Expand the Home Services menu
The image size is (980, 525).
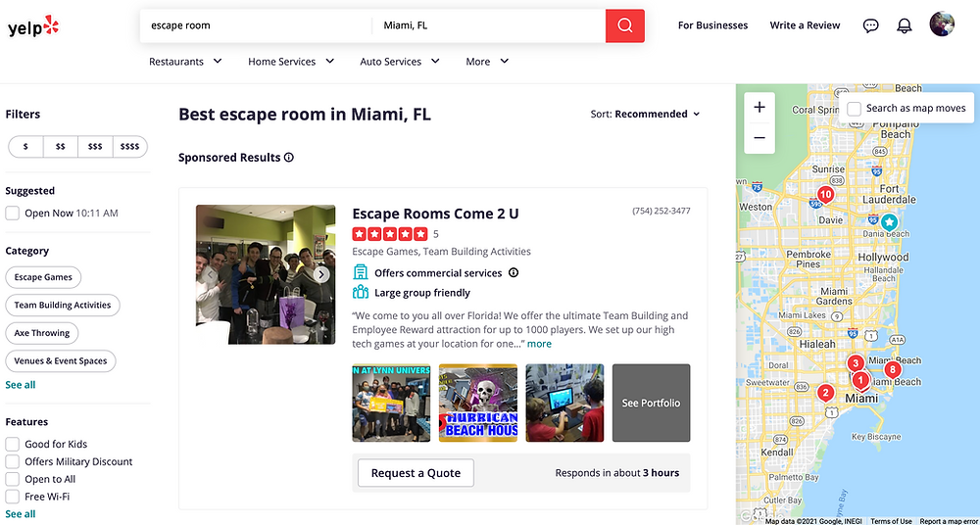pyautogui.click(x=291, y=62)
